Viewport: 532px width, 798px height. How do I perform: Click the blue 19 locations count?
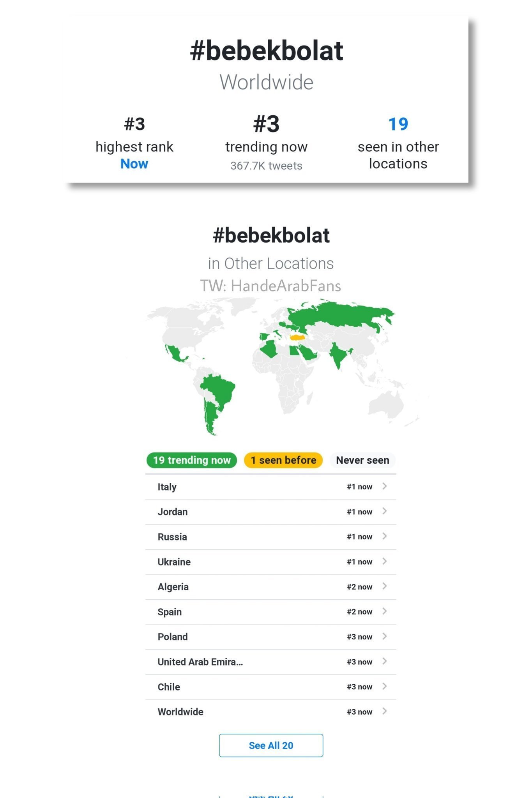398,124
